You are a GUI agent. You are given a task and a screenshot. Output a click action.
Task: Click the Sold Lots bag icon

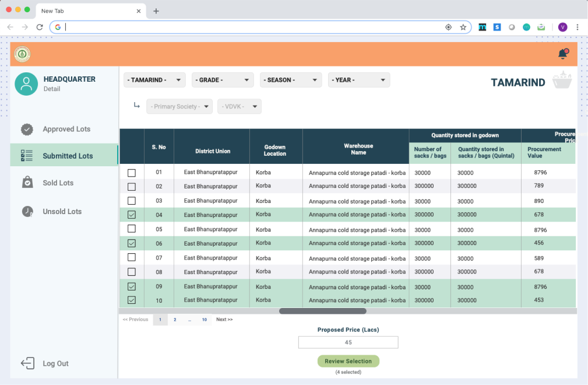pos(27,183)
